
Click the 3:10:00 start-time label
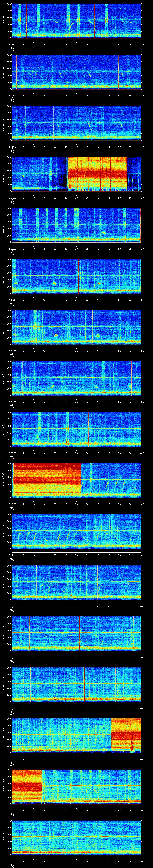[x=12, y=504]
